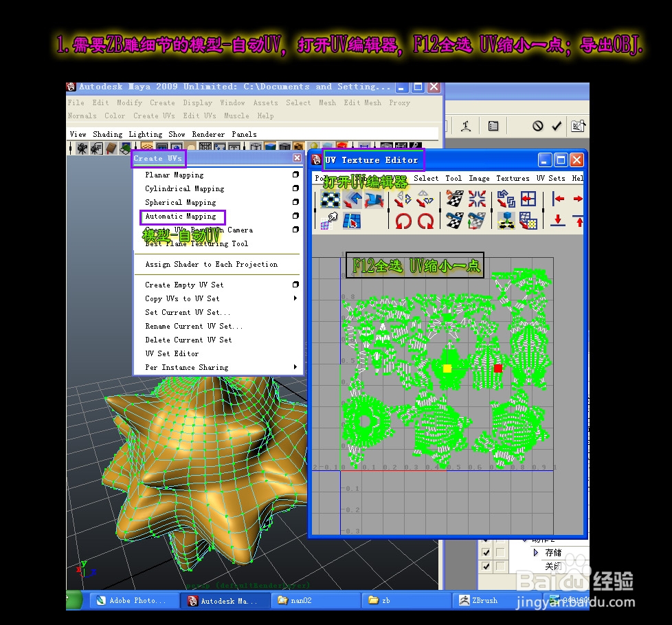Click the grid window with red arrow icon

tap(528, 199)
